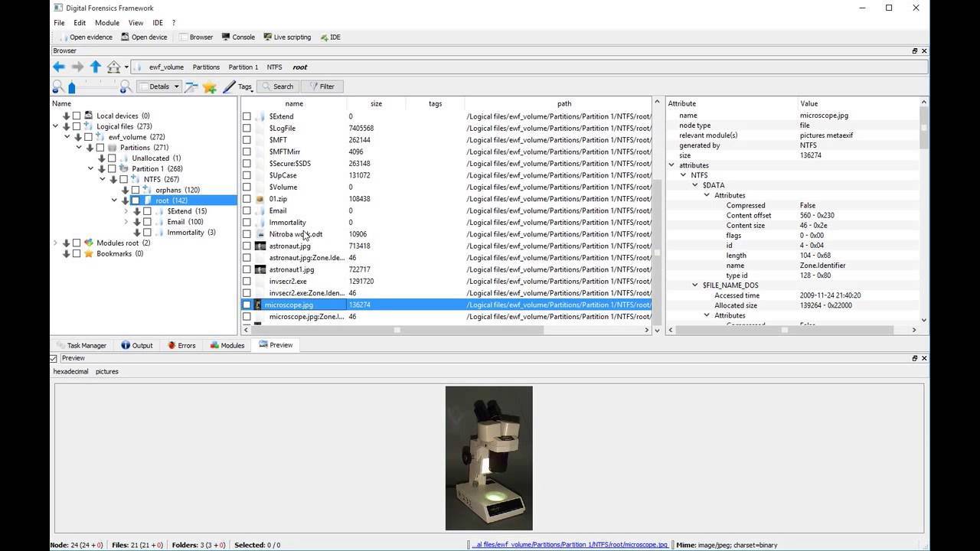Screen dimensions: 980x551
Task: Click the home icon in navigation bar
Action: [113, 67]
